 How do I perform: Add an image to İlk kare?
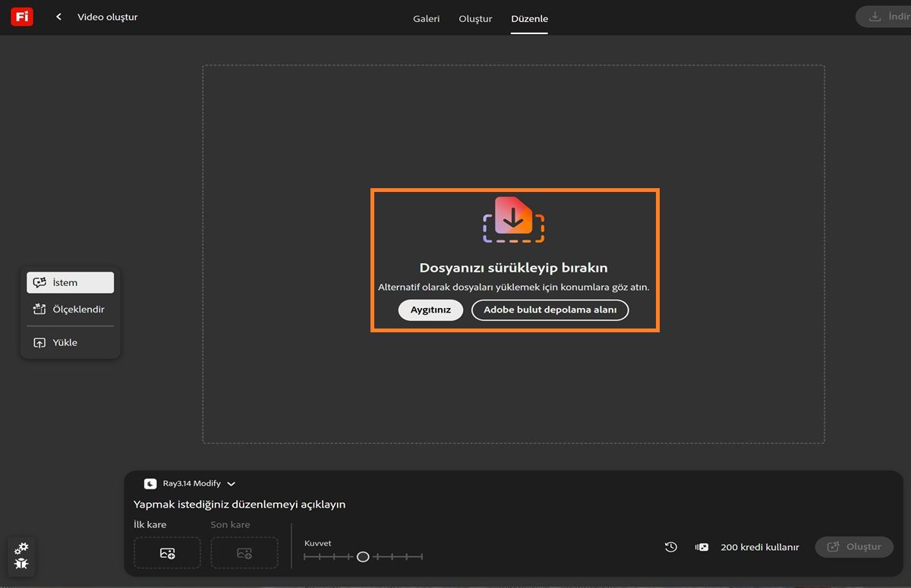[x=168, y=553]
